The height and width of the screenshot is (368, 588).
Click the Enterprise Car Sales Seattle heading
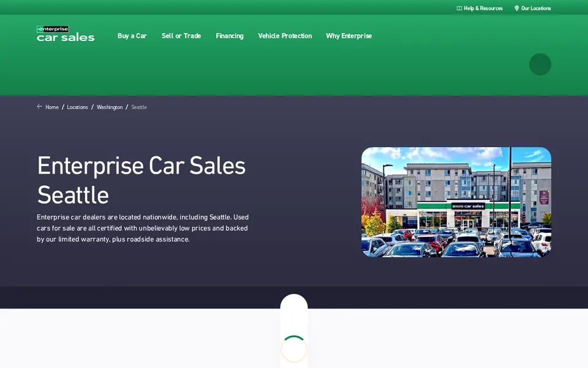pyautogui.click(x=141, y=180)
